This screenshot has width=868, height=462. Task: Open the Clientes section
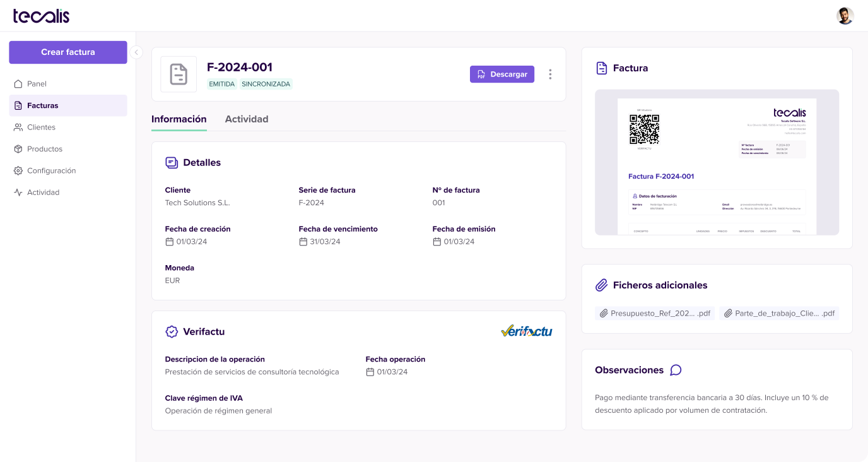tap(41, 127)
